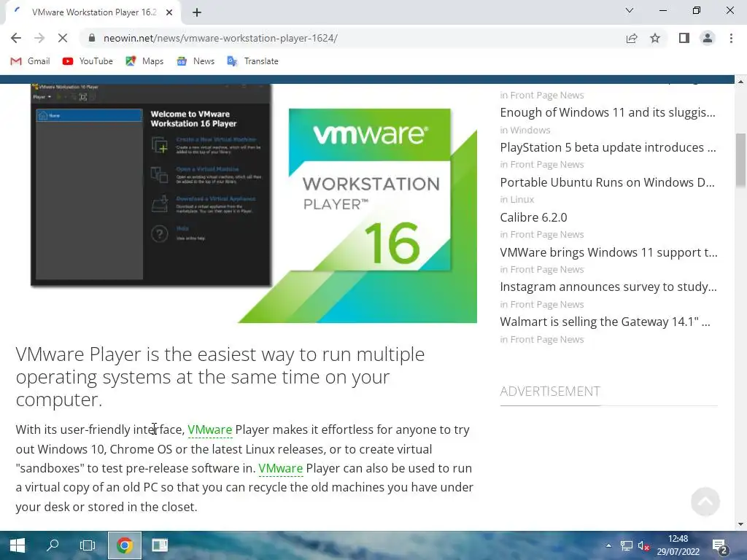Open the Calibre 6.2.0 article
Viewport: 747px width, 560px height.
[x=533, y=217]
